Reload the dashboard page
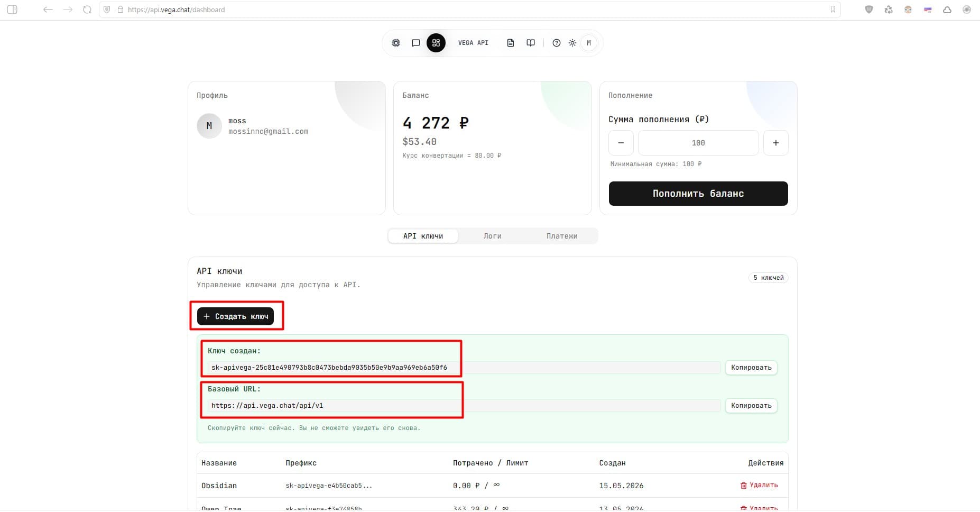This screenshot has height=512, width=980. click(87, 10)
